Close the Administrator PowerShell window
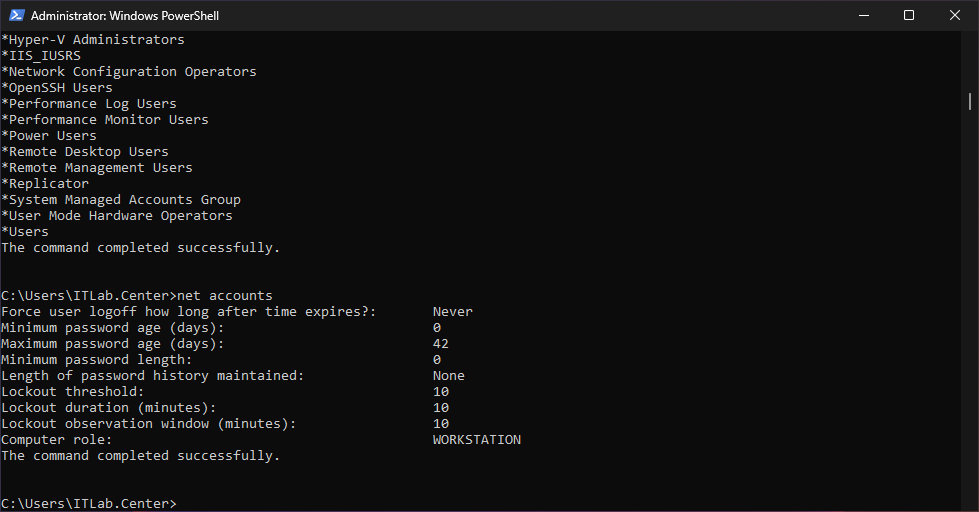The height and width of the screenshot is (512, 979). pyautogui.click(x=954, y=15)
